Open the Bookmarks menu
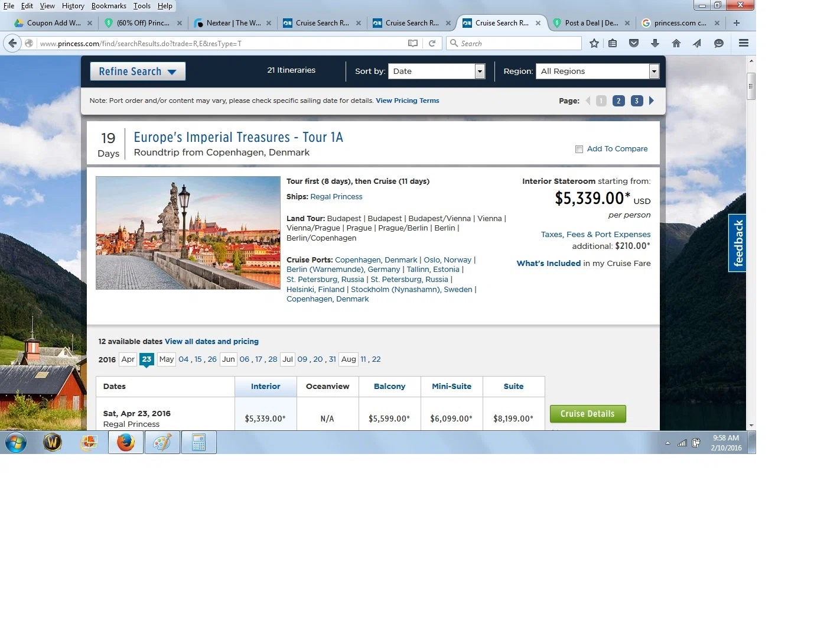 [x=109, y=6]
